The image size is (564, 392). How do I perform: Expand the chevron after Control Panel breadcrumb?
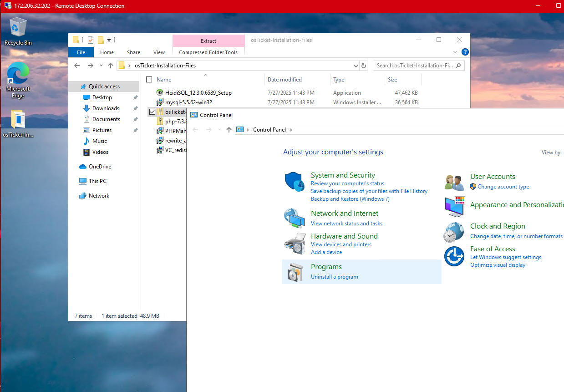click(x=291, y=130)
